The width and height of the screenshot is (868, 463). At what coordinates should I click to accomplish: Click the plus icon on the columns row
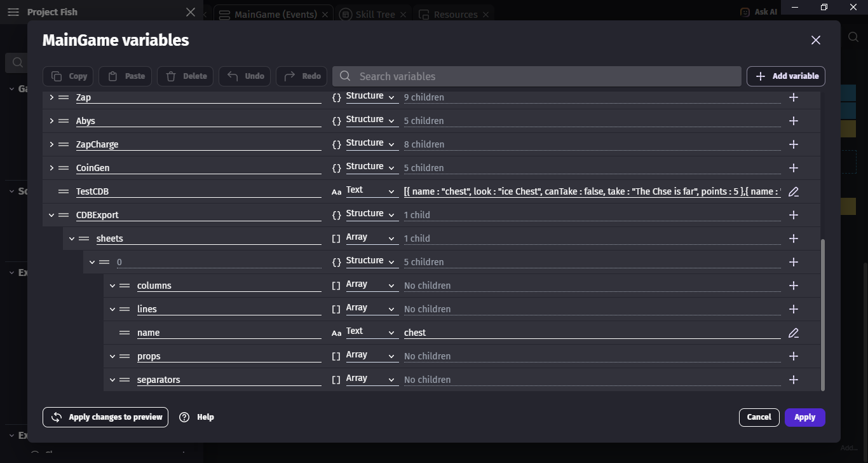pyautogui.click(x=793, y=286)
